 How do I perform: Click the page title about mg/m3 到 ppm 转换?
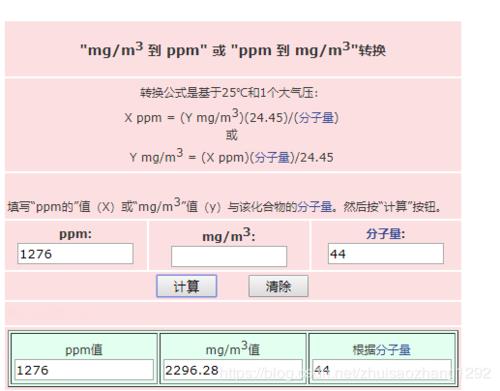[x=233, y=50]
